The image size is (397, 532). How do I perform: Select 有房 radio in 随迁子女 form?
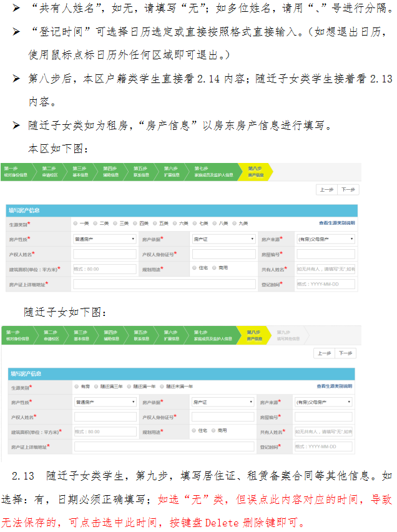pos(76,387)
